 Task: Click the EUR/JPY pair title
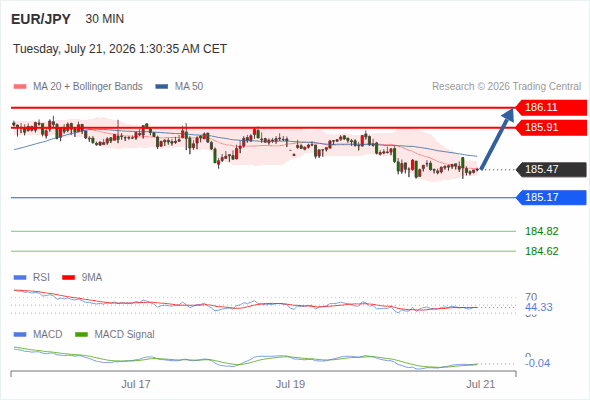coord(41,19)
